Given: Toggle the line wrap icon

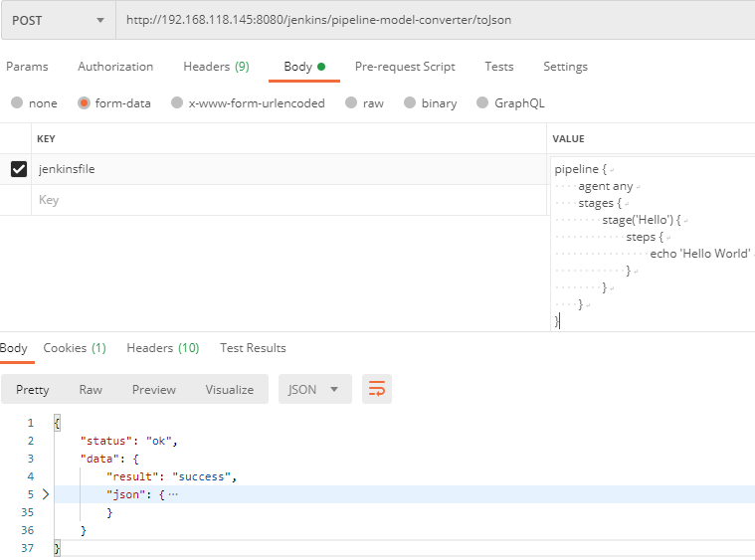Looking at the screenshot, I should [377, 389].
